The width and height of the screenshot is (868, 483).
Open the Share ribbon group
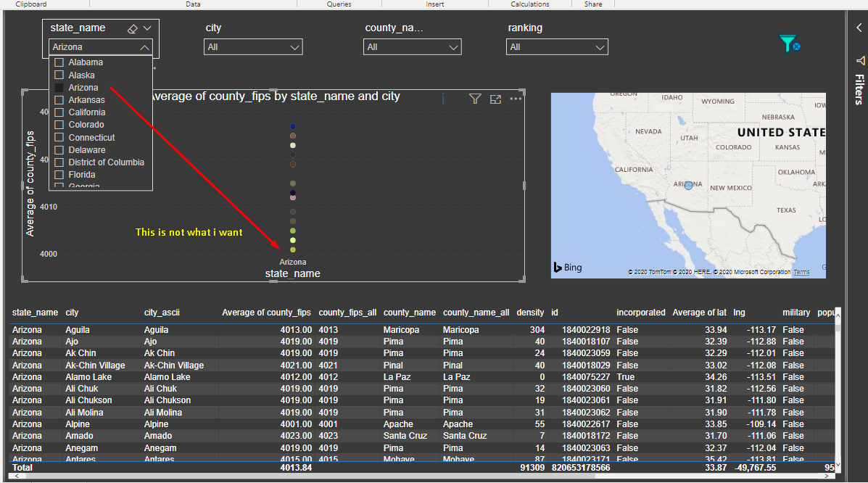click(593, 4)
